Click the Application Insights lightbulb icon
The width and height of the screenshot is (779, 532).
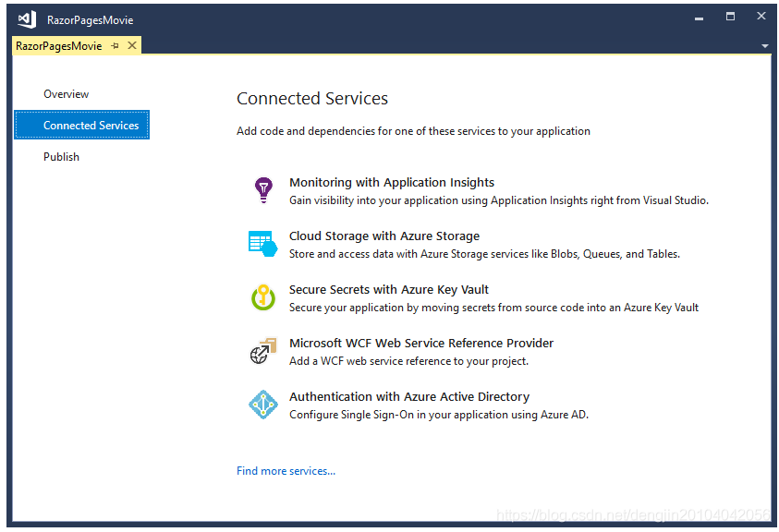(x=263, y=189)
